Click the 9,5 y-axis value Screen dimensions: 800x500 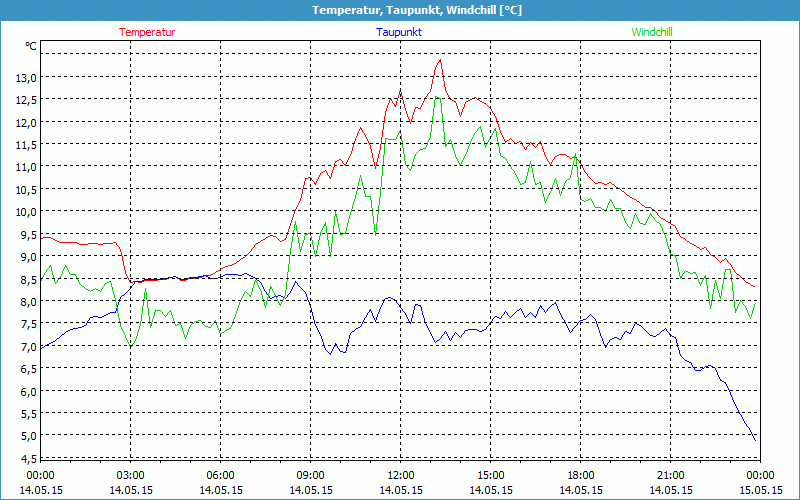(x=28, y=234)
